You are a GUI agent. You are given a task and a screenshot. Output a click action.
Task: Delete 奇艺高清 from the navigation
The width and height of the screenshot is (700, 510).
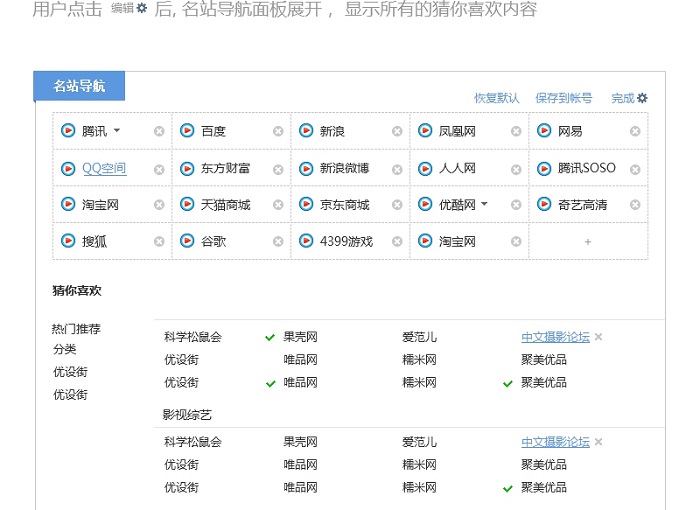(x=635, y=205)
